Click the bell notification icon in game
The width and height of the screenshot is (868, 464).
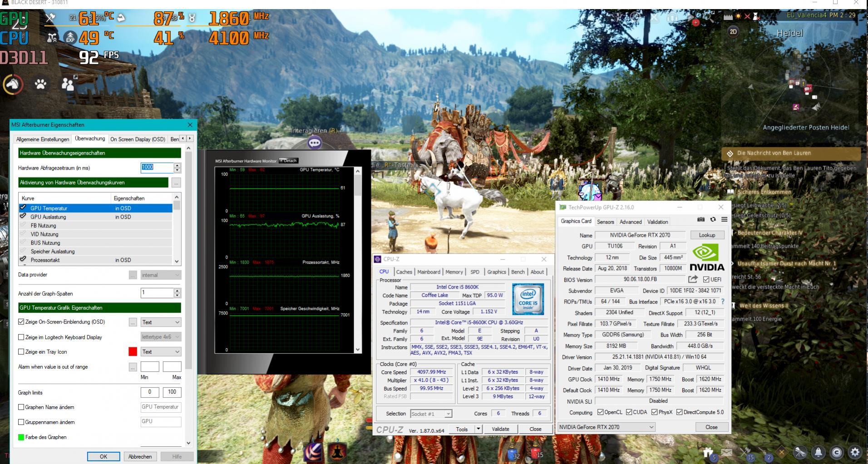click(x=819, y=452)
